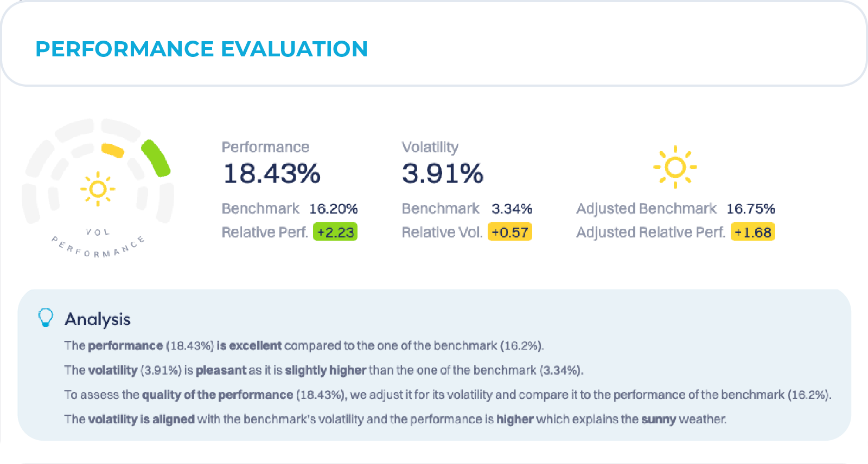868x464 pixels.
Task: Click the 18.43% performance value
Action: point(272,173)
